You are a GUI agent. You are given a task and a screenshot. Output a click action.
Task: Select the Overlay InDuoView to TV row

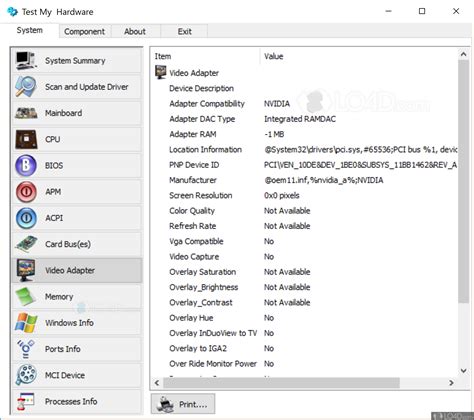tap(305, 333)
